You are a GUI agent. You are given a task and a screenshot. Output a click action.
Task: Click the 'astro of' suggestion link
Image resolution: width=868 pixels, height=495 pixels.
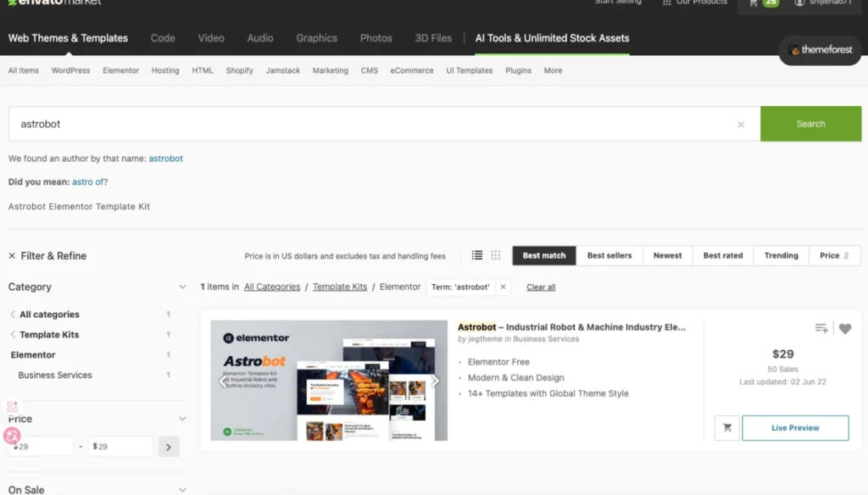click(x=87, y=181)
